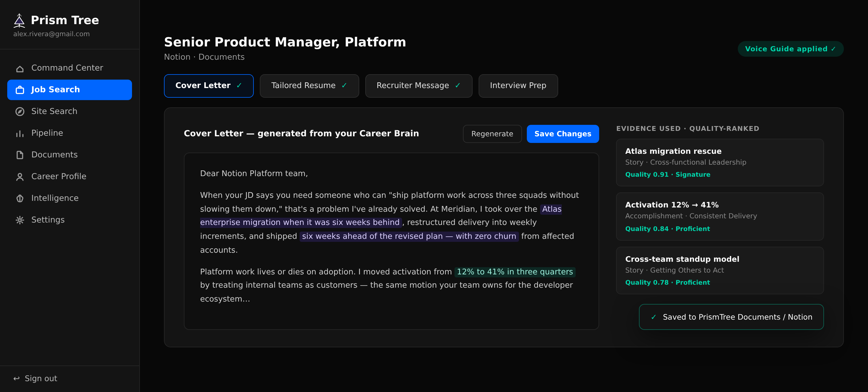Click the Documents file icon

click(20, 155)
